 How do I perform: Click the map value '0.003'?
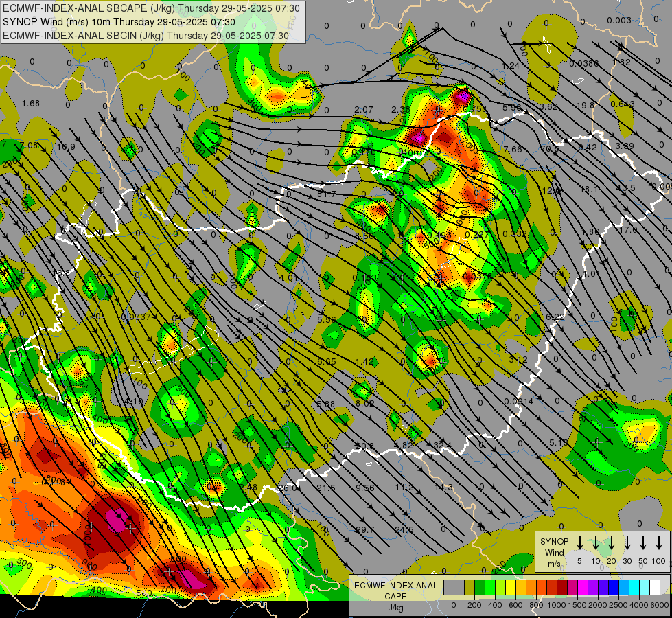(619, 20)
